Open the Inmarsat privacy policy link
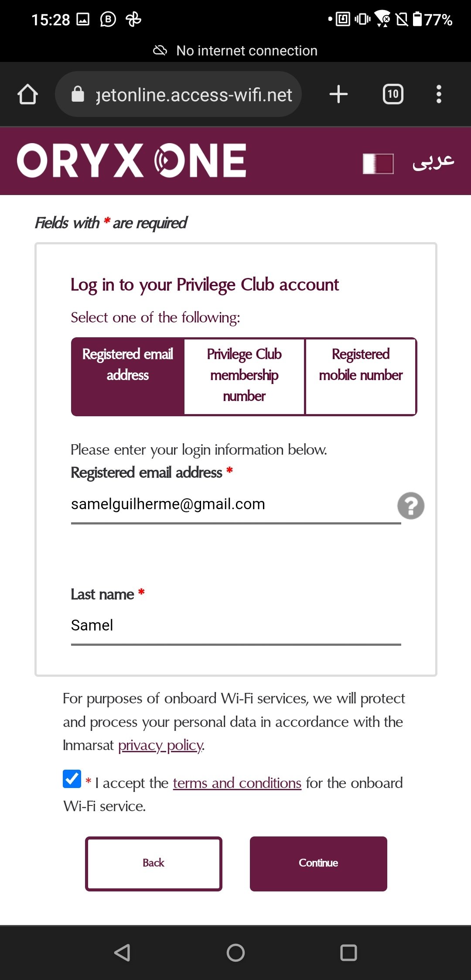 (x=160, y=745)
